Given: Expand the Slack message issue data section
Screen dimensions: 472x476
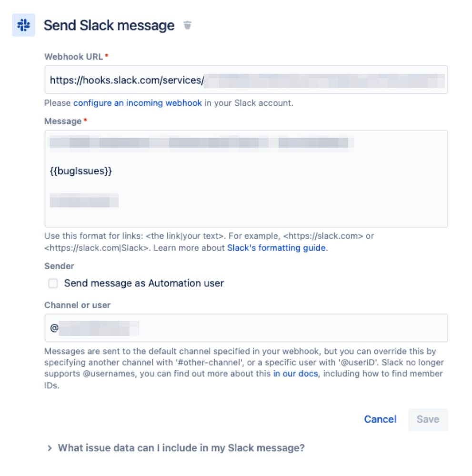Looking at the screenshot, I should point(50,448).
